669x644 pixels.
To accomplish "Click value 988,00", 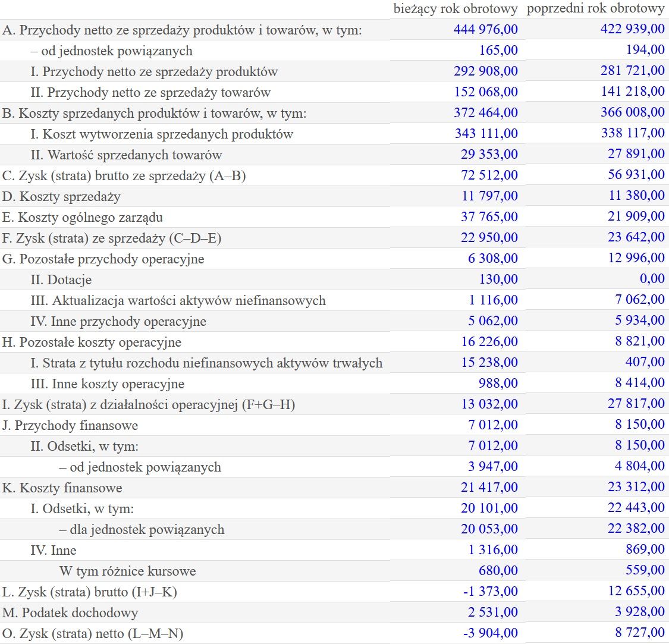I will pos(498,384).
